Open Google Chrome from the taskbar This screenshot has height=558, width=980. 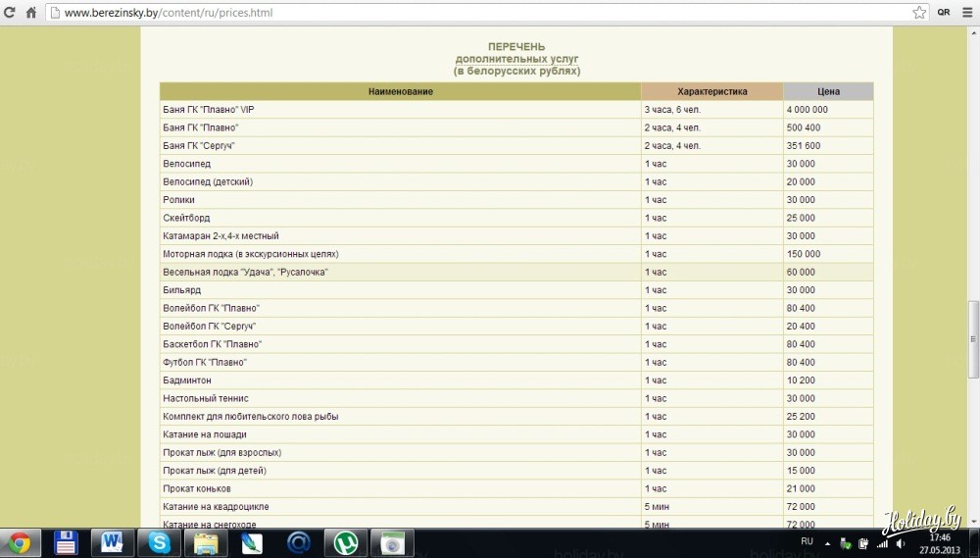[x=21, y=542]
